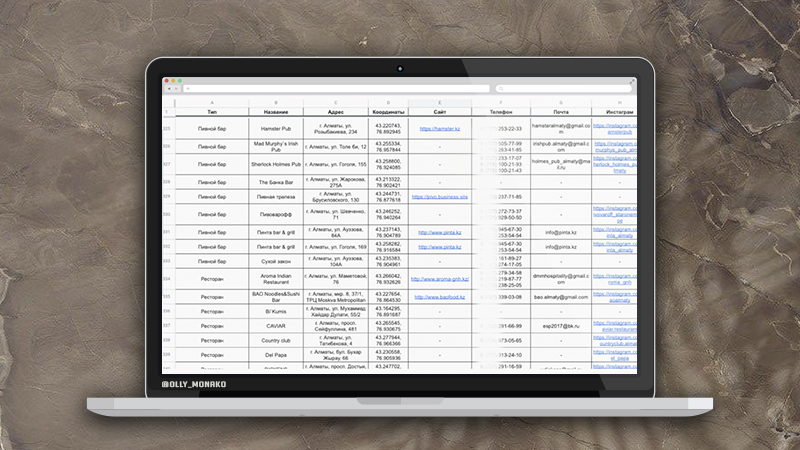Select row number 334
This screenshot has width=800, height=450.
click(x=167, y=279)
